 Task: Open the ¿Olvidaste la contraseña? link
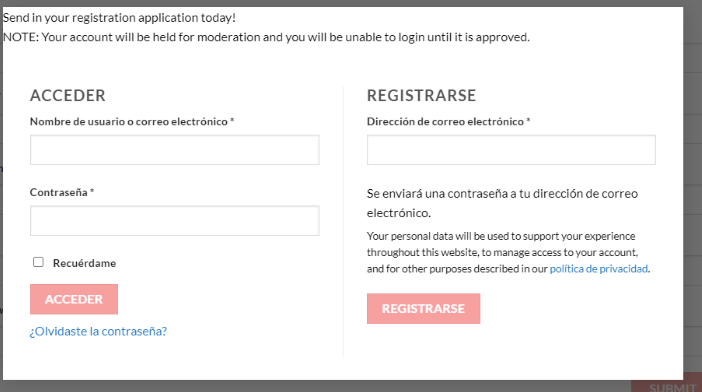pyautogui.click(x=98, y=332)
